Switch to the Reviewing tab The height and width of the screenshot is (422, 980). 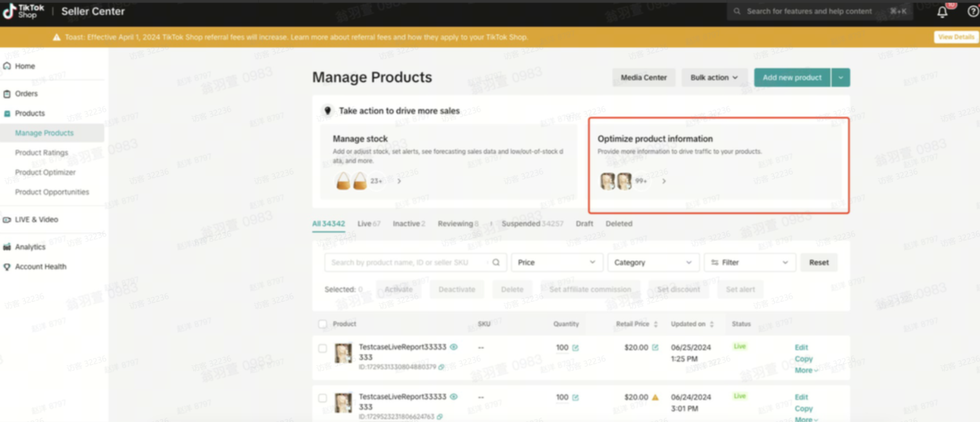(458, 224)
